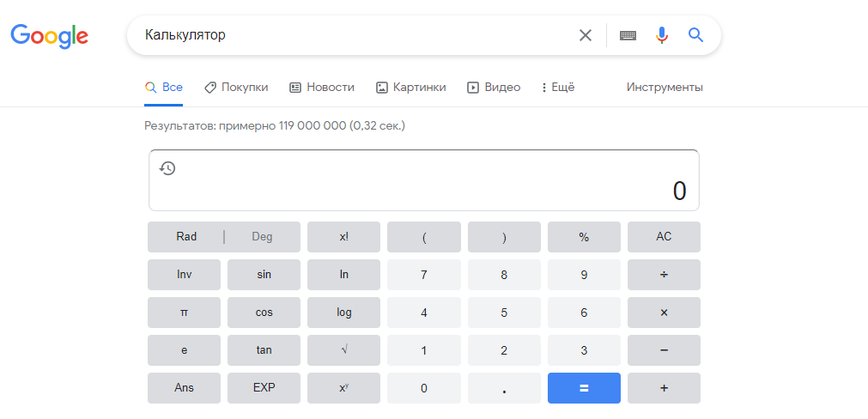The height and width of the screenshot is (419, 868).
Task: Insert Euler's constant e
Action: (185, 350)
